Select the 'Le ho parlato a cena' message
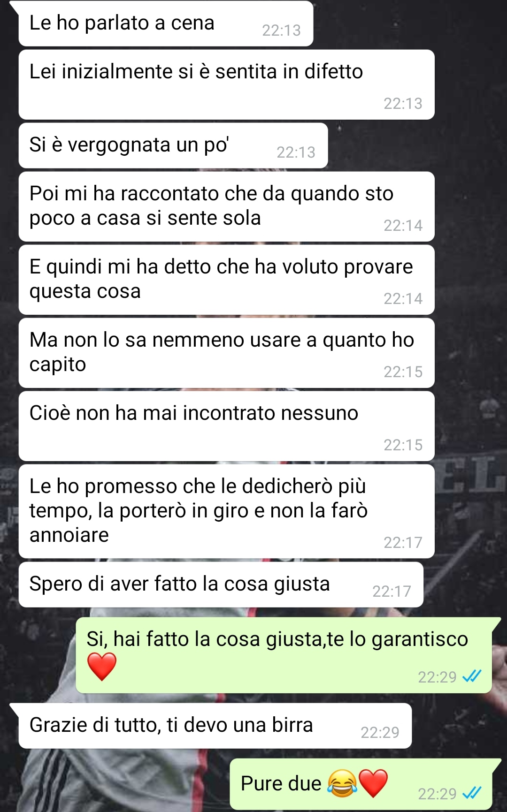The width and height of the screenshot is (507, 812). [x=166, y=23]
